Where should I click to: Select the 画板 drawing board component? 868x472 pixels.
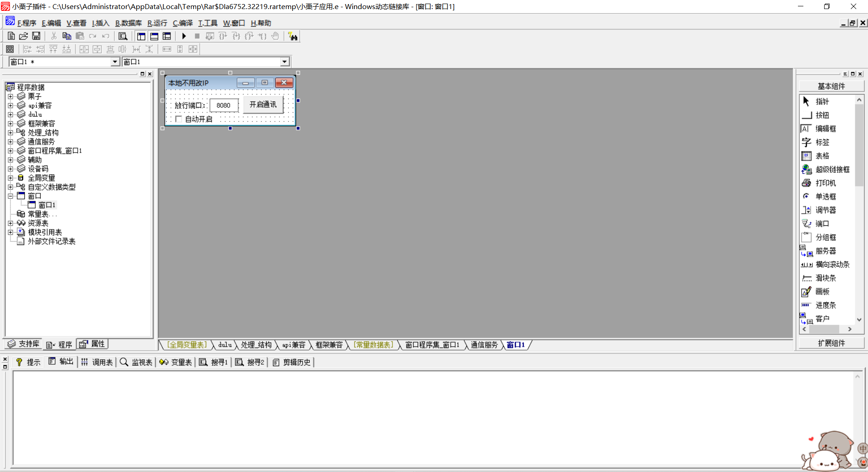[x=822, y=292]
